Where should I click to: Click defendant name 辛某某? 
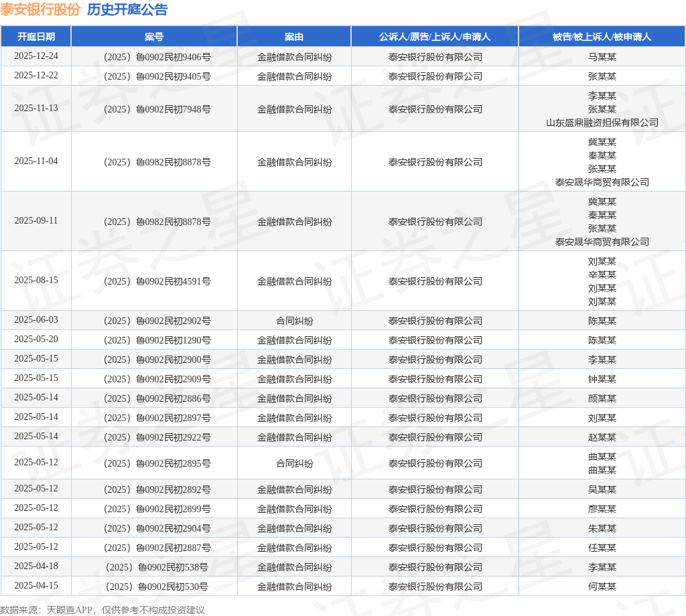coord(602,275)
